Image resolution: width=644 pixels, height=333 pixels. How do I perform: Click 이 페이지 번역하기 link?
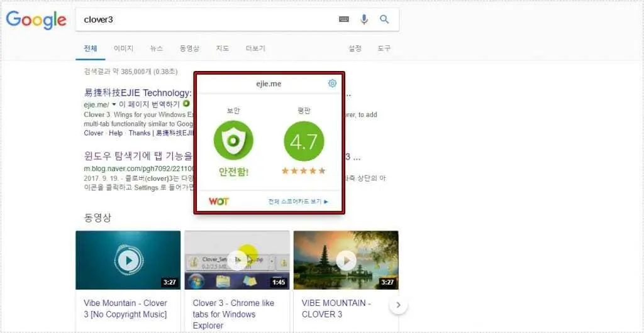pos(150,104)
